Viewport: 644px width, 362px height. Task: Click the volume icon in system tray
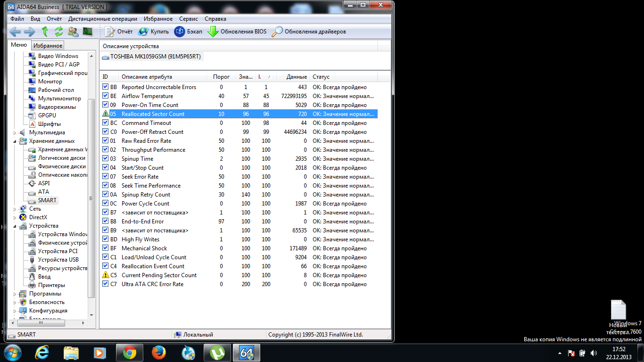[x=594, y=353]
